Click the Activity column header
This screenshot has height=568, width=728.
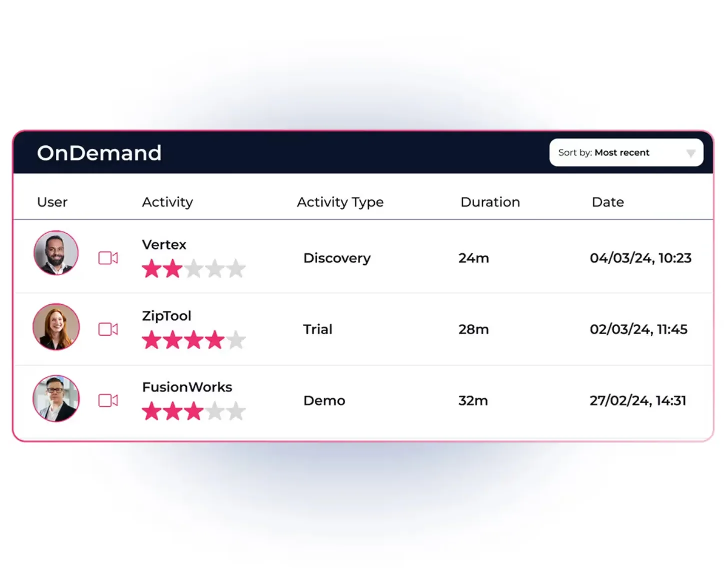(x=167, y=202)
